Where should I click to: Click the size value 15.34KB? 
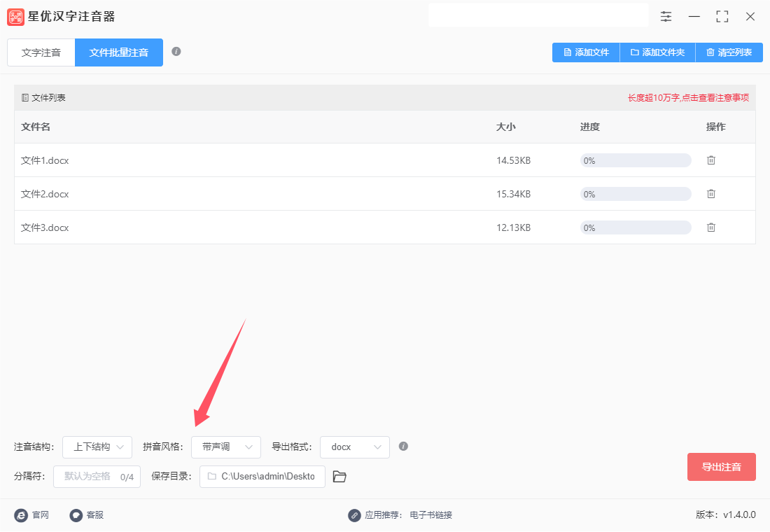[513, 195]
